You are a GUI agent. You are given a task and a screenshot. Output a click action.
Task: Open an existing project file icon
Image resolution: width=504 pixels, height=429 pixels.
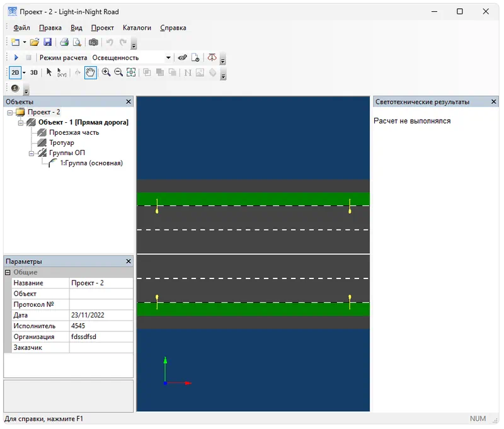tap(35, 42)
